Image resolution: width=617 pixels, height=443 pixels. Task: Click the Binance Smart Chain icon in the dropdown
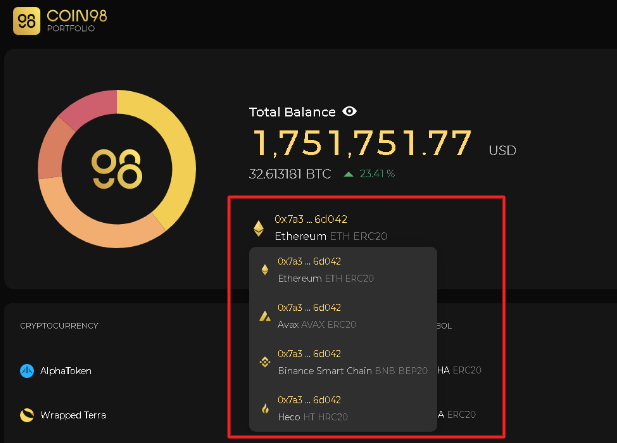pos(265,362)
